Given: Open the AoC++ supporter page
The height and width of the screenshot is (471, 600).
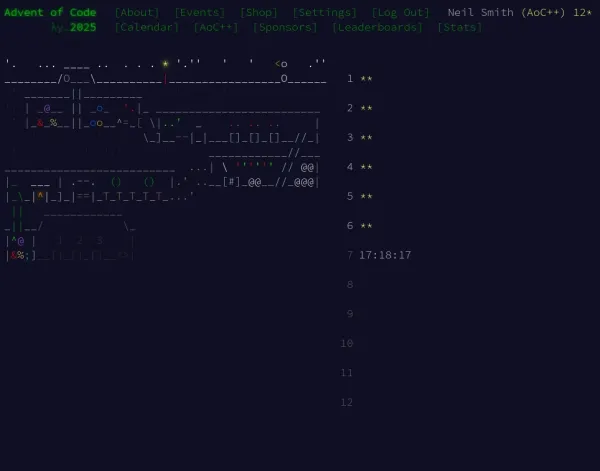Looking at the screenshot, I should click(216, 27).
